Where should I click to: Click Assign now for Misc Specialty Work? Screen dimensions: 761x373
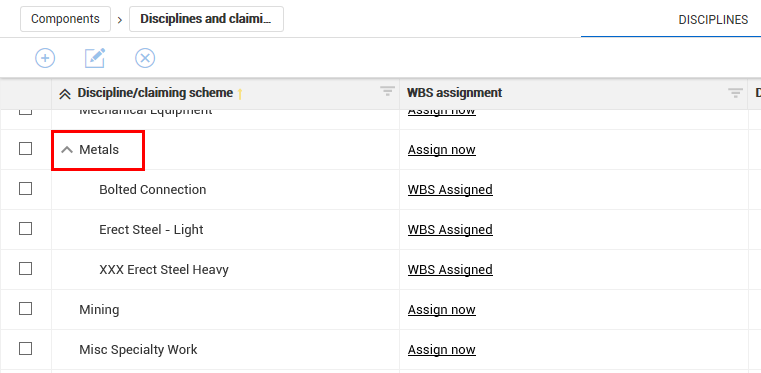tap(442, 350)
